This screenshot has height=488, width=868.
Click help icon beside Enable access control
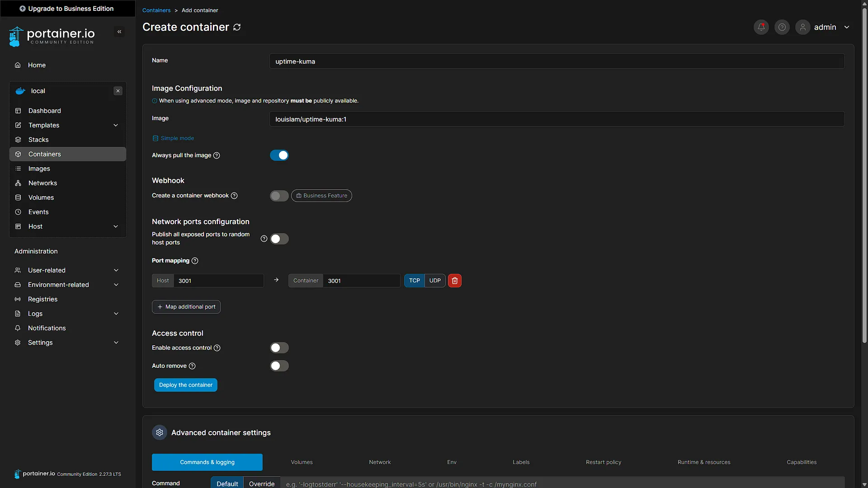point(217,348)
